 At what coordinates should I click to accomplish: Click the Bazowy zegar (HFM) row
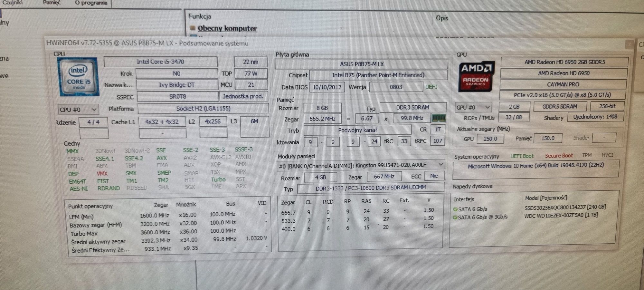pyautogui.click(x=168, y=224)
